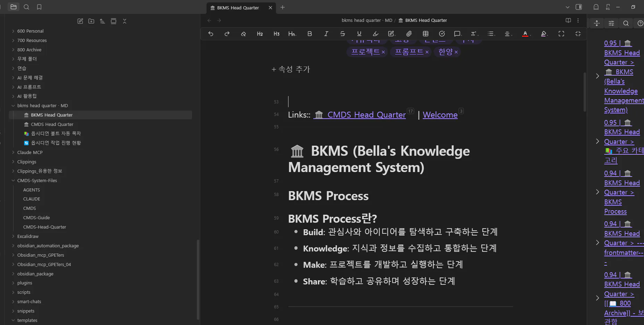
Task: Click the ghost icon in the title bar
Action: pos(596,7)
